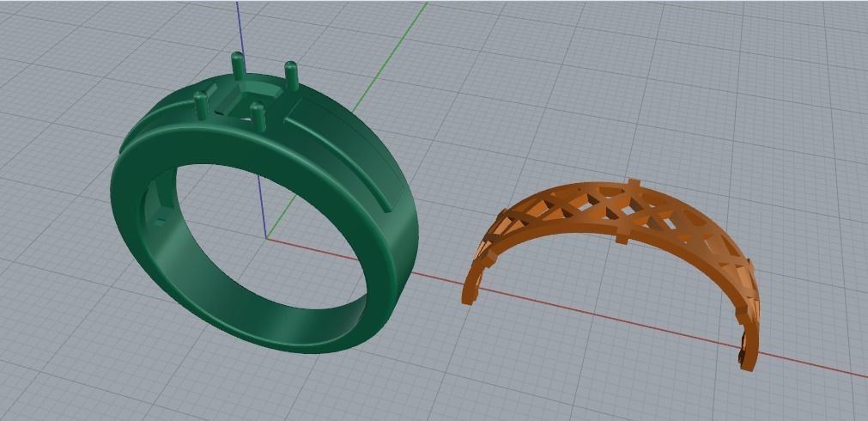Click the tallest prong on the green ring
868x421 pixels.
coord(239,66)
